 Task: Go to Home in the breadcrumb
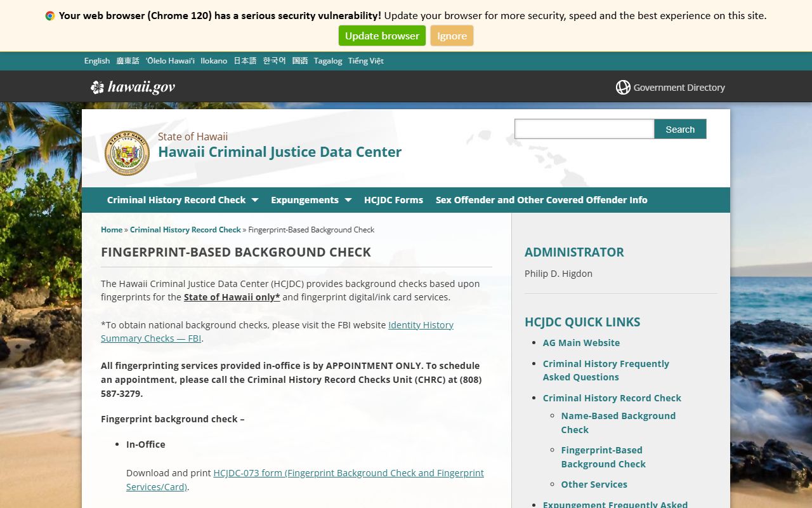[x=112, y=230]
